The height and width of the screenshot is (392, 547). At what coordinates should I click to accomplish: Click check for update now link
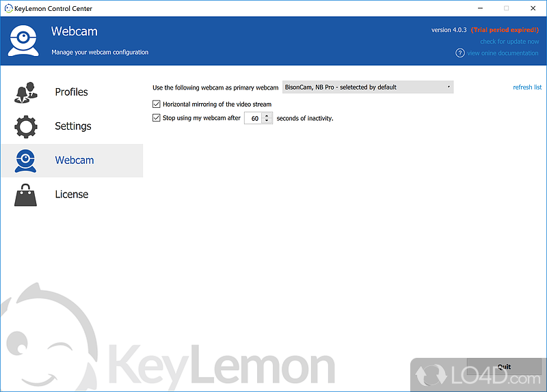[x=509, y=42]
